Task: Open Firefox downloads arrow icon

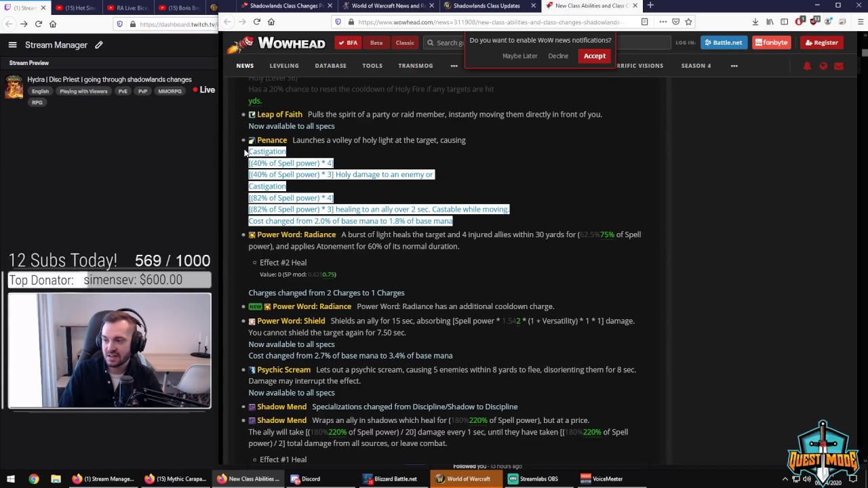Action: coord(755,22)
